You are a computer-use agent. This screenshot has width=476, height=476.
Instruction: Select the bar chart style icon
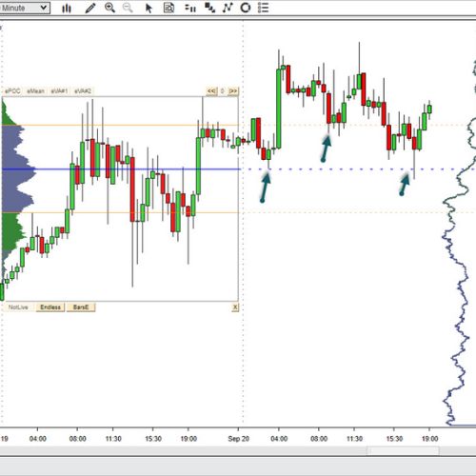67,8
